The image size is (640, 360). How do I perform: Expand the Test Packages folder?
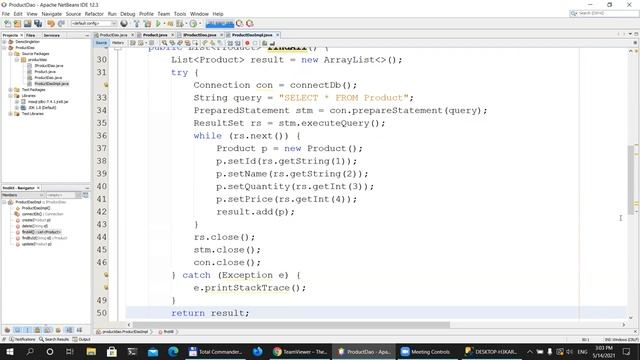(11, 90)
